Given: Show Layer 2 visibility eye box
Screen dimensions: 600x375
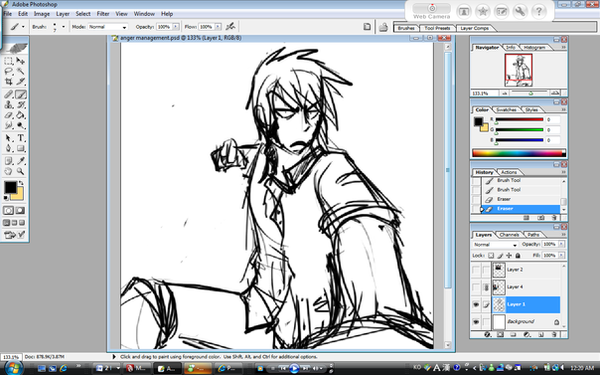Looking at the screenshot, I should pyautogui.click(x=476, y=270).
